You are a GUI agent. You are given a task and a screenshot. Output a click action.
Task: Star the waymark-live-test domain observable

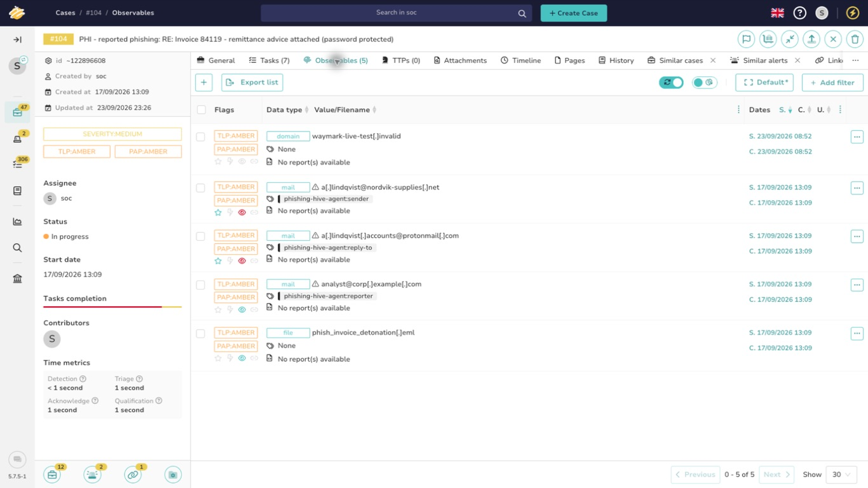tap(218, 162)
